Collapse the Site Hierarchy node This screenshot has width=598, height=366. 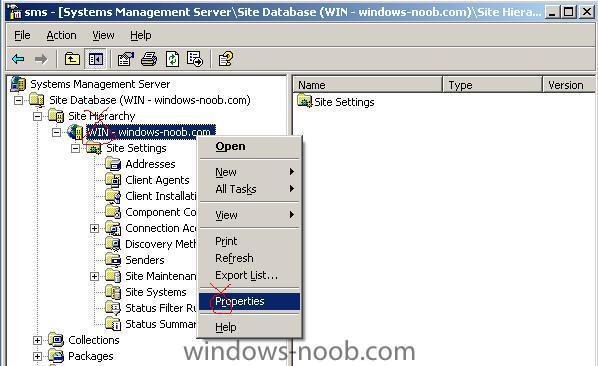pyautogui.click(x=37, y=116)
